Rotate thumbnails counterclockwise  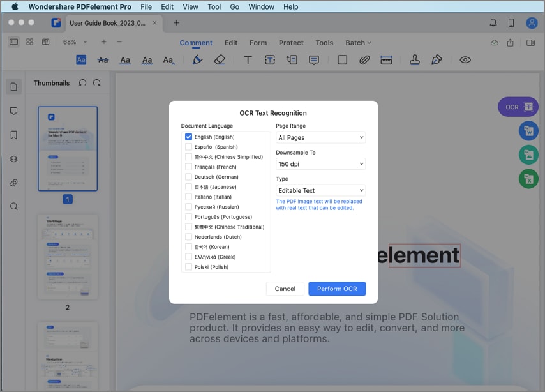click(x=82, y=83)
